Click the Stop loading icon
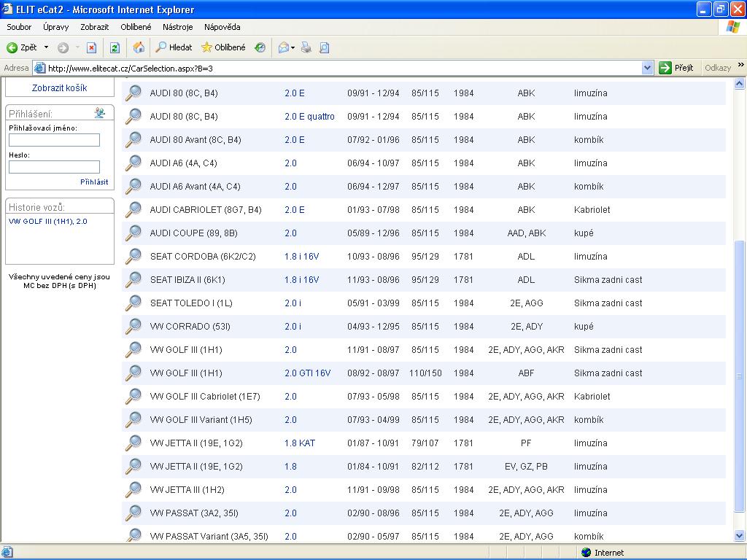747x560 pixels. click(x=91, y=47)
